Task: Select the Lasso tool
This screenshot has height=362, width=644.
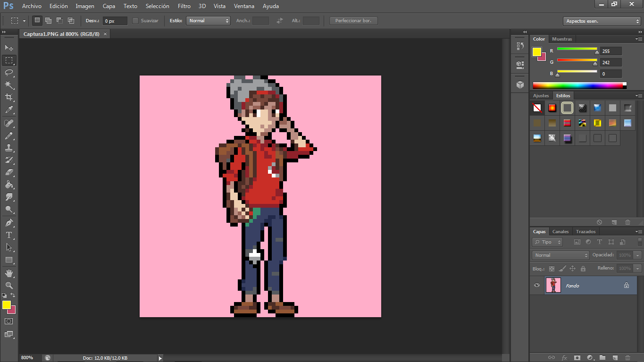Action: pyautogui.click(x=9, y=73)
